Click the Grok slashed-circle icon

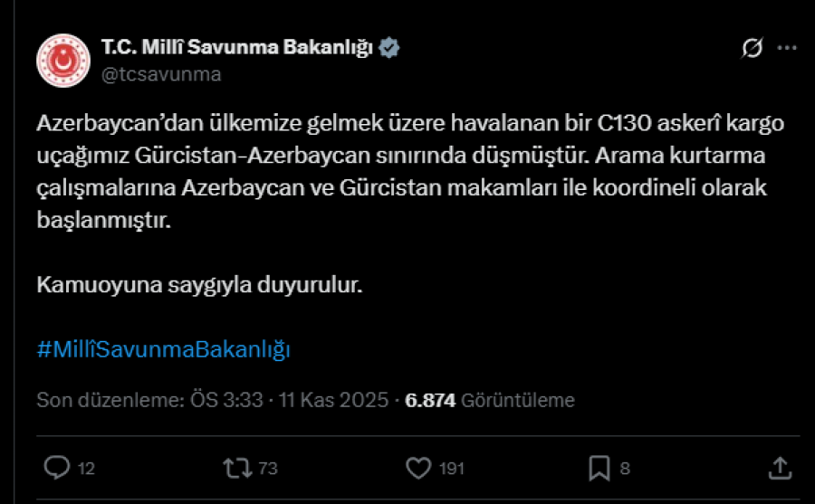(x=752, y=48)
